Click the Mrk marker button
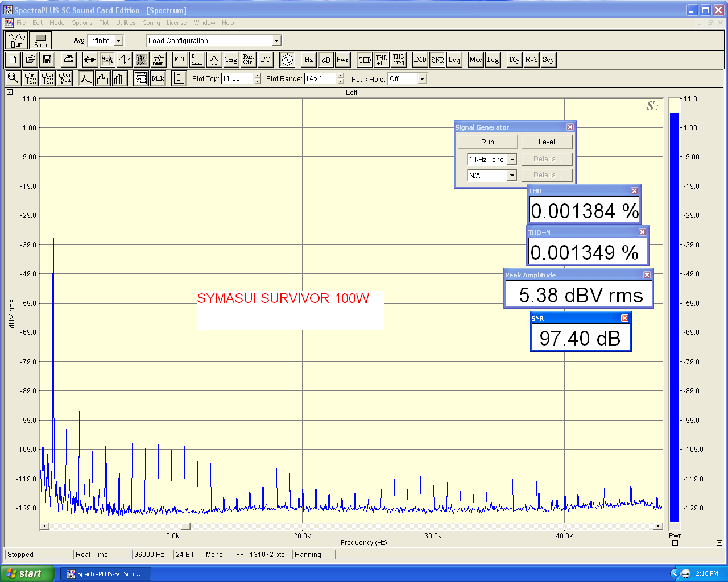Image resolution: width=728 pixels, height=582 pixels. [x=158, y=78]
